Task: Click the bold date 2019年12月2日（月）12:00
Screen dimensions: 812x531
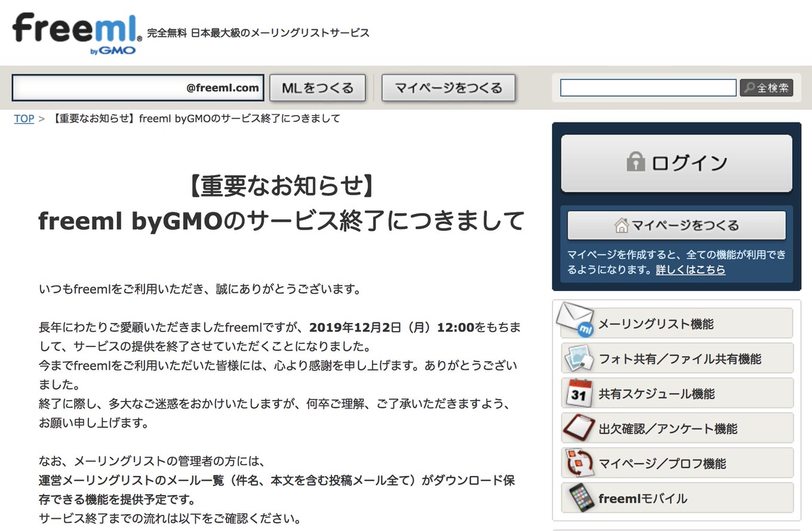Action: (x=392, y=327)
